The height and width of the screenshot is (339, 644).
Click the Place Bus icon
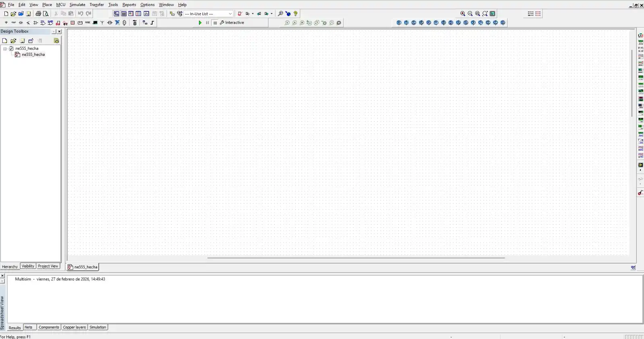[x=153, y=23]
